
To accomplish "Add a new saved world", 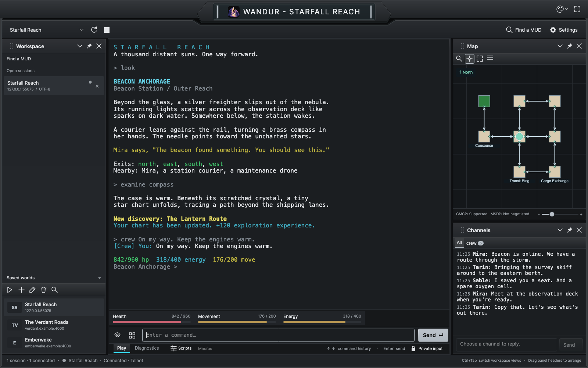I will tap(21, 290).
